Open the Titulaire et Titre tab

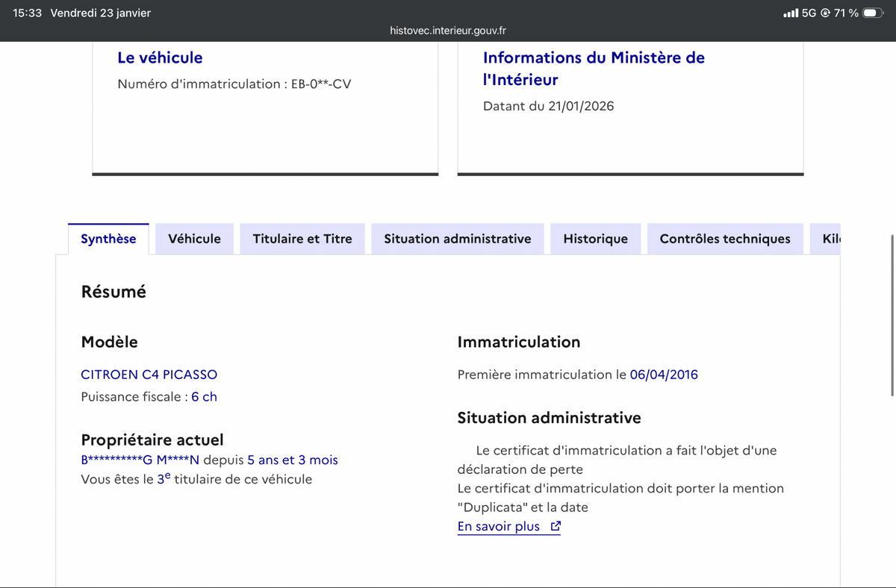point(302,238)
